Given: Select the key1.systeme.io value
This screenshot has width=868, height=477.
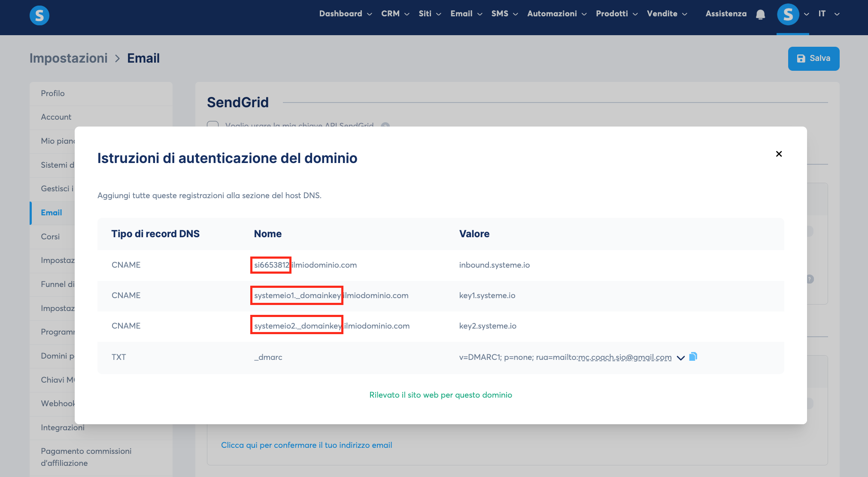Looking at the screenshot, I should pyautogui.click(x=487, y=296).
